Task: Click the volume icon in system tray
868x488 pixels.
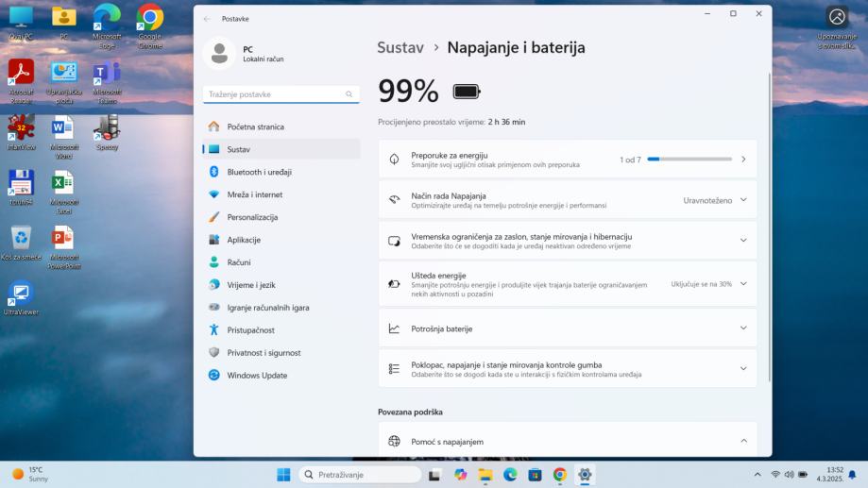Action: (789, 475)
